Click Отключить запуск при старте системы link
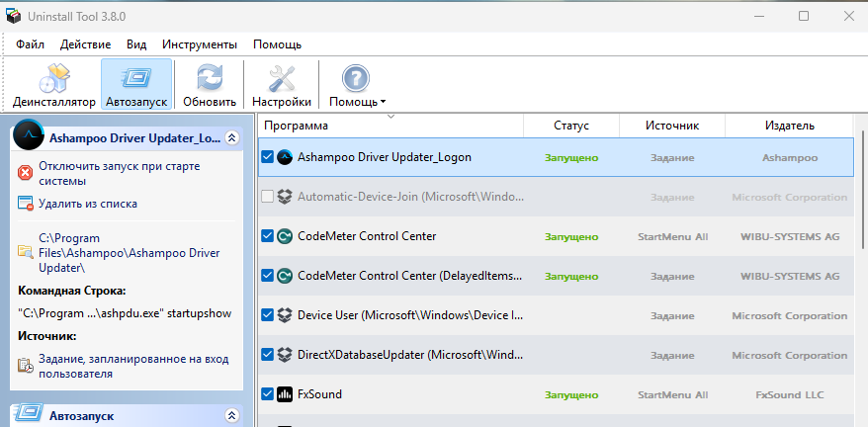Image resolution: width=868 pixels, height=427 pixels. point(120,174)
